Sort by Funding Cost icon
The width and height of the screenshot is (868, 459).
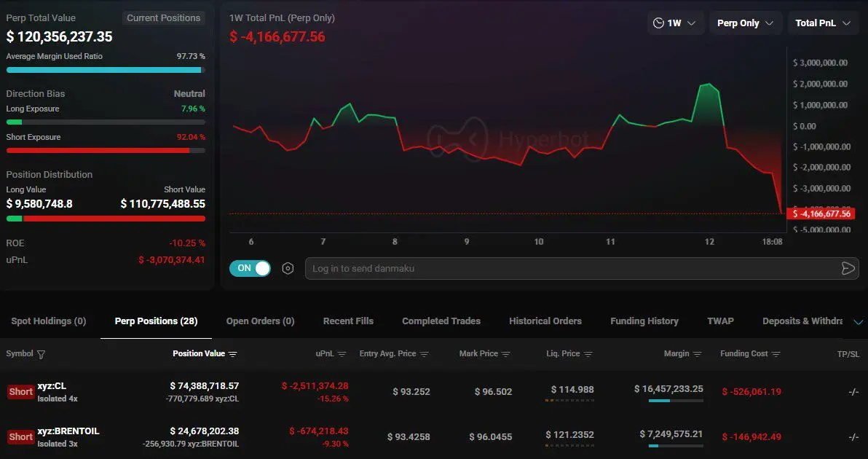[x=776, y=354]
